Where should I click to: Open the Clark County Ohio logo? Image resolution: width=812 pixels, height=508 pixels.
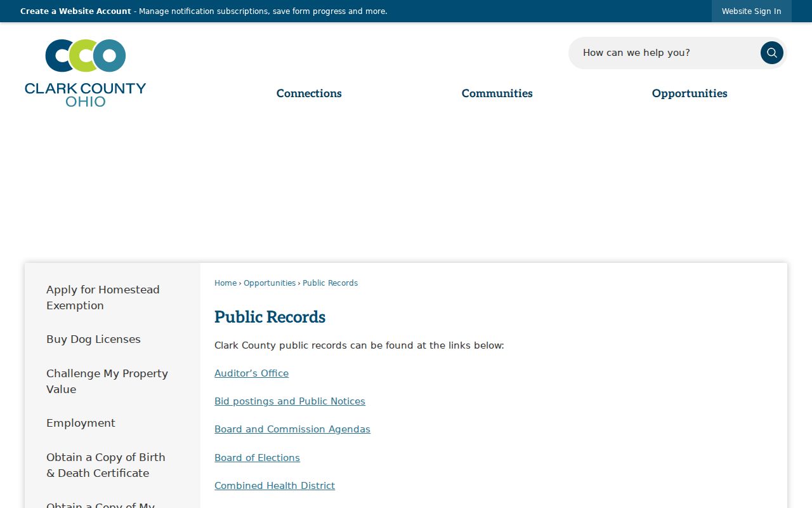86,73
